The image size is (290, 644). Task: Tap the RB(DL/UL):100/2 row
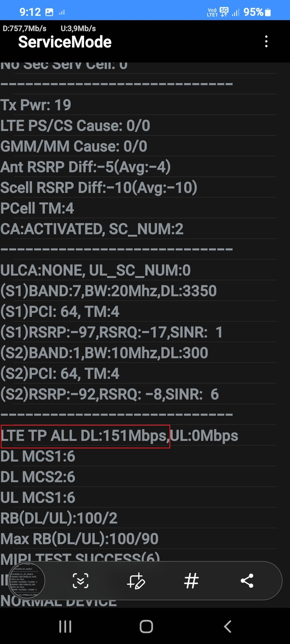click(138, 518)
